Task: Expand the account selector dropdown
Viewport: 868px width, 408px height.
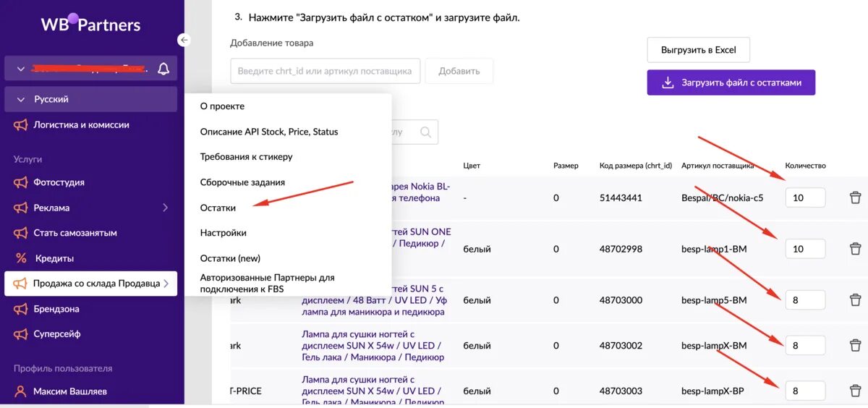Action: 20,69
